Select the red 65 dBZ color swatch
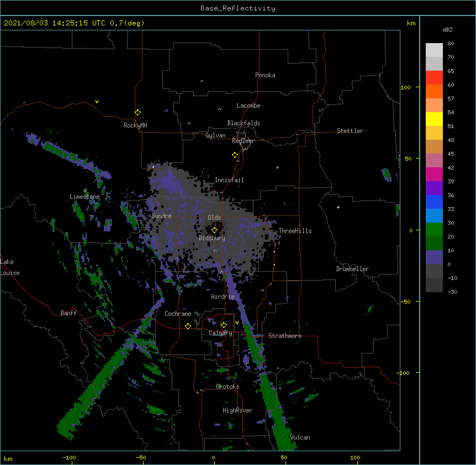 (x=434, y=77)
